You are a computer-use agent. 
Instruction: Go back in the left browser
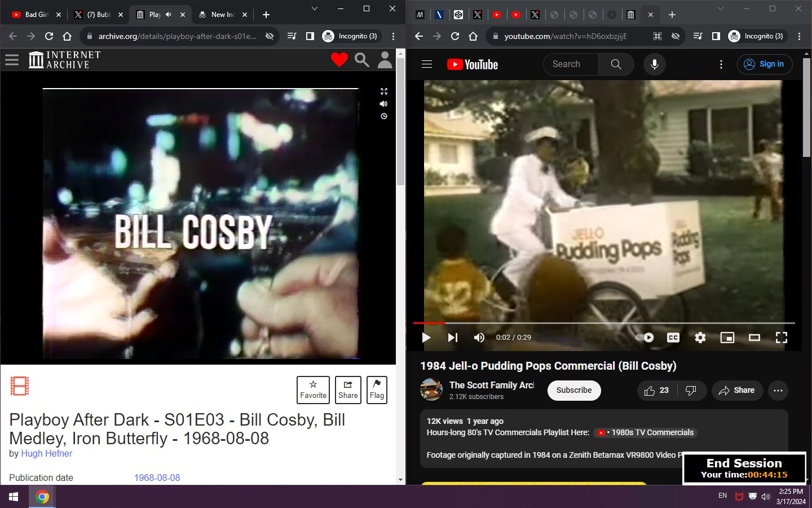pyautogui.click(x=13, y=36)
